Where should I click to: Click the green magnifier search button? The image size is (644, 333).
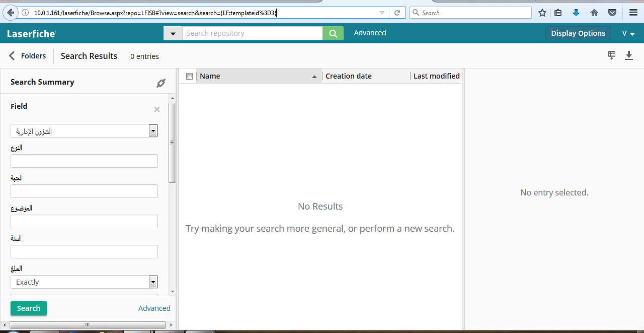click(x=333, y=33)
